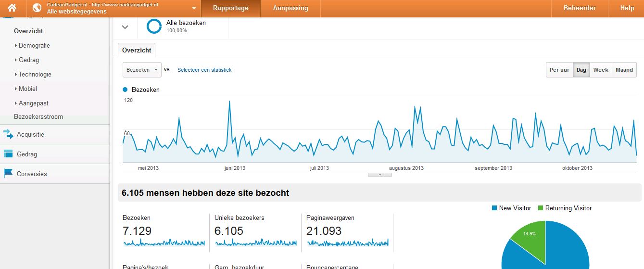Switch graph to Per uur
This screenshot has width=644, height=269.
coord(559,70)
